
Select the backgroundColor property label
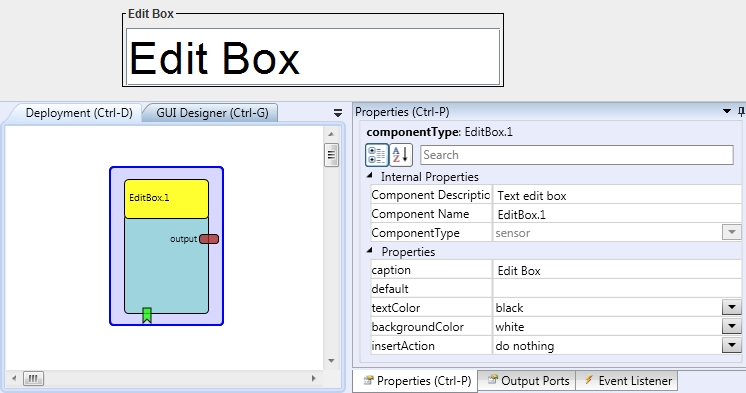tap(418, 327)
